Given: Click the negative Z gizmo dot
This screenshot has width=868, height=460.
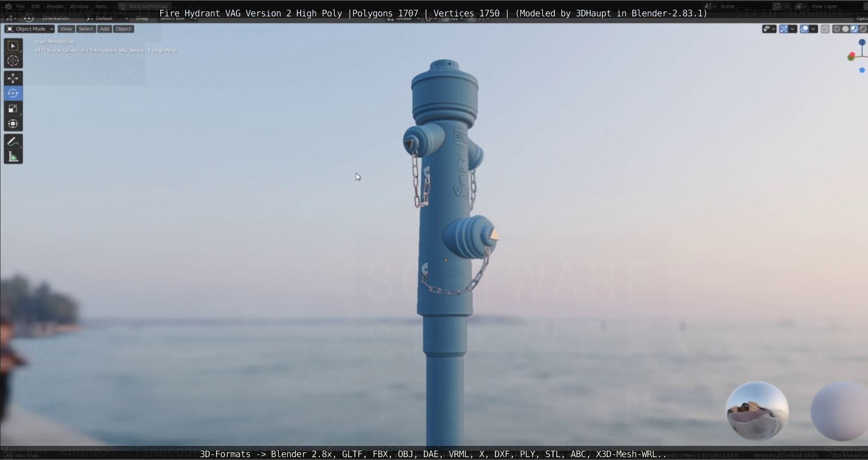Looking at the screenshot, I should click(x=862, y=71).
